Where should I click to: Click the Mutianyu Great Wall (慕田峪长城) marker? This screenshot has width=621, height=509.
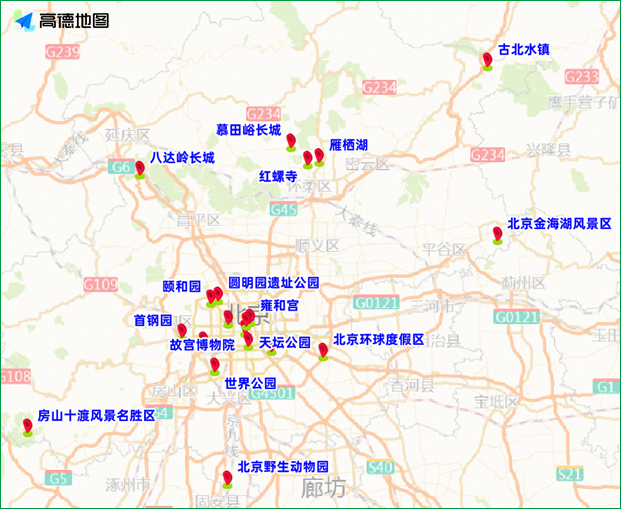pyautogui.click(x=291, y=141)
